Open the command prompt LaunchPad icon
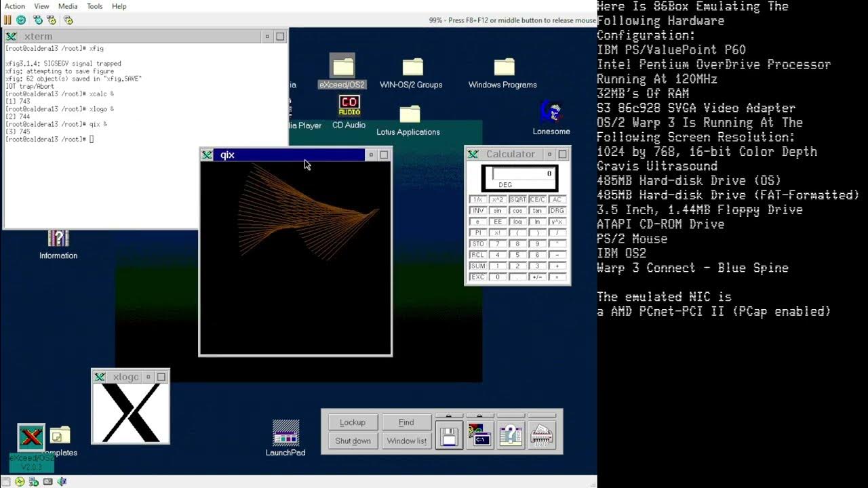 point(480,435)
